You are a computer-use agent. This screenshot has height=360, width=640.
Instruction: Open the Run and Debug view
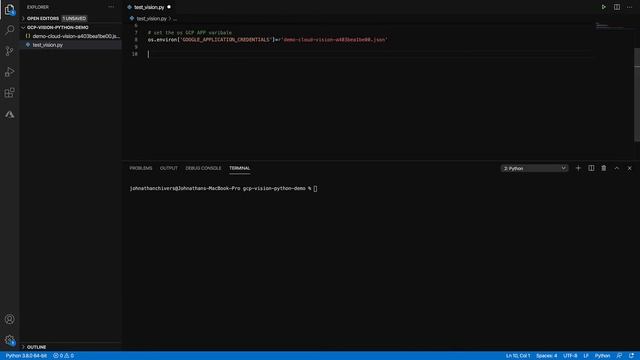point(9,72)
